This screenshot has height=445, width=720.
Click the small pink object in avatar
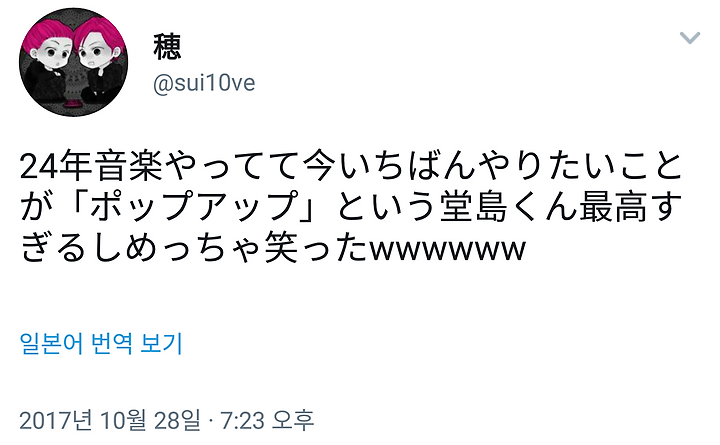72,104
